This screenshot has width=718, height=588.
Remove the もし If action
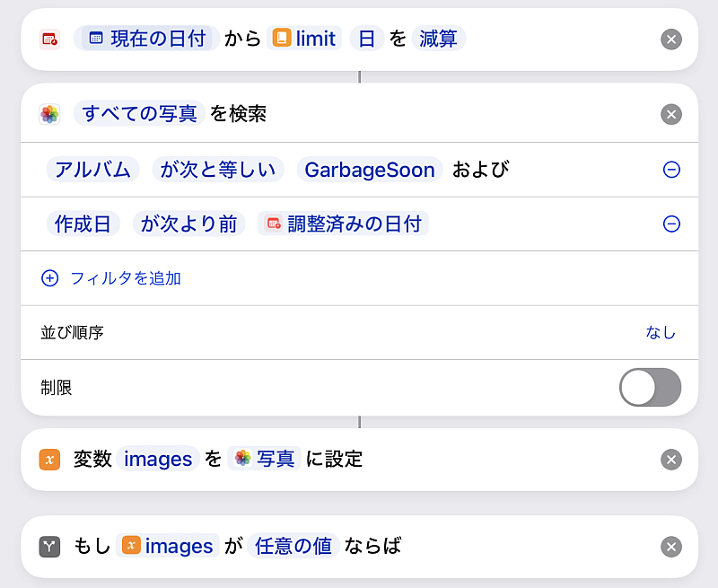[x=671, y=547]
